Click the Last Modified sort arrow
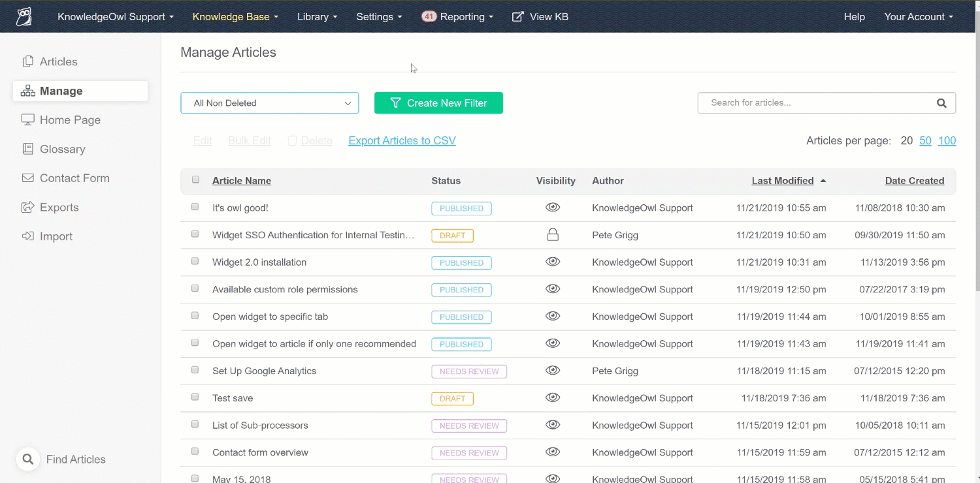 [x=823, y=181]
